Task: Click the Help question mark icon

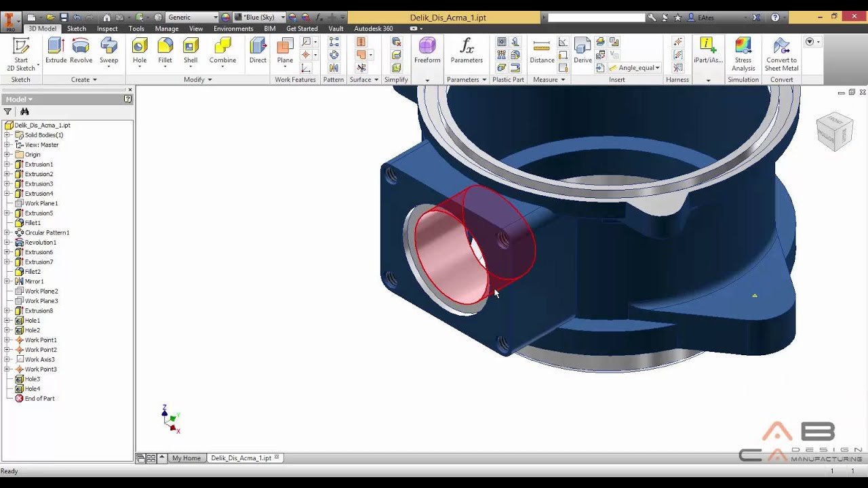Action: coord(775,18)
